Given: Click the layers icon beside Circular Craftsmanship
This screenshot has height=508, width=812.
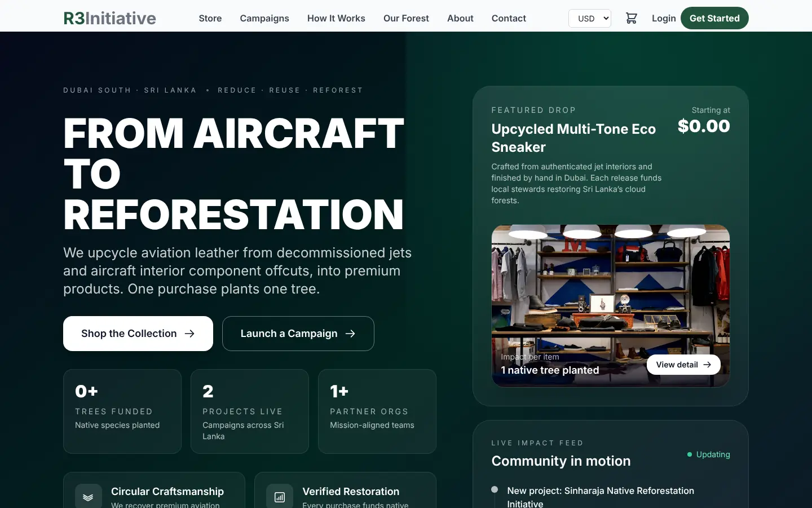Looking at the screenshot, I should (x=89, y=497).
